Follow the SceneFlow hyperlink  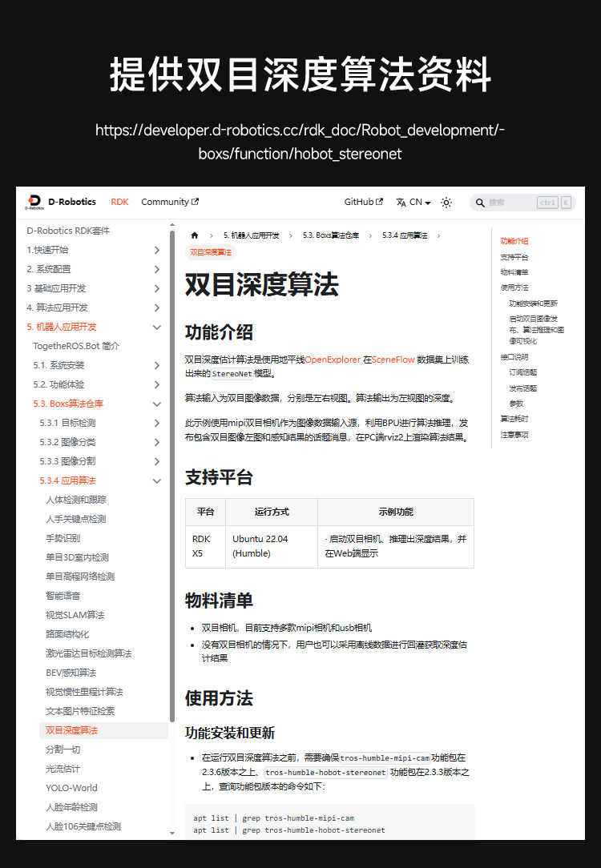(393, 360)
